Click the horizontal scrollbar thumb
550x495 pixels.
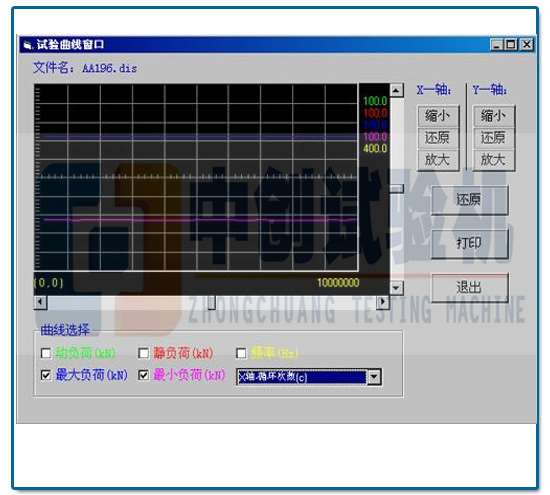(212, 302)
